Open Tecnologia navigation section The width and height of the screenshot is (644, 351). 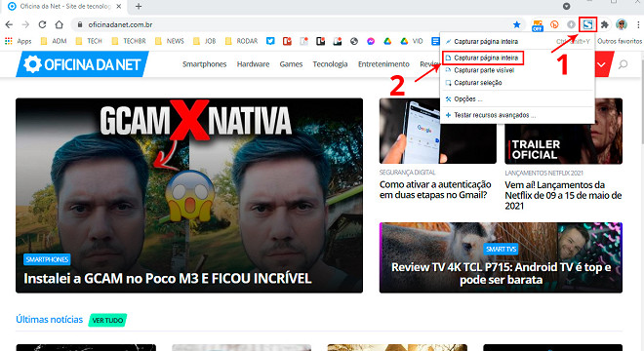(x=330, y=64)
